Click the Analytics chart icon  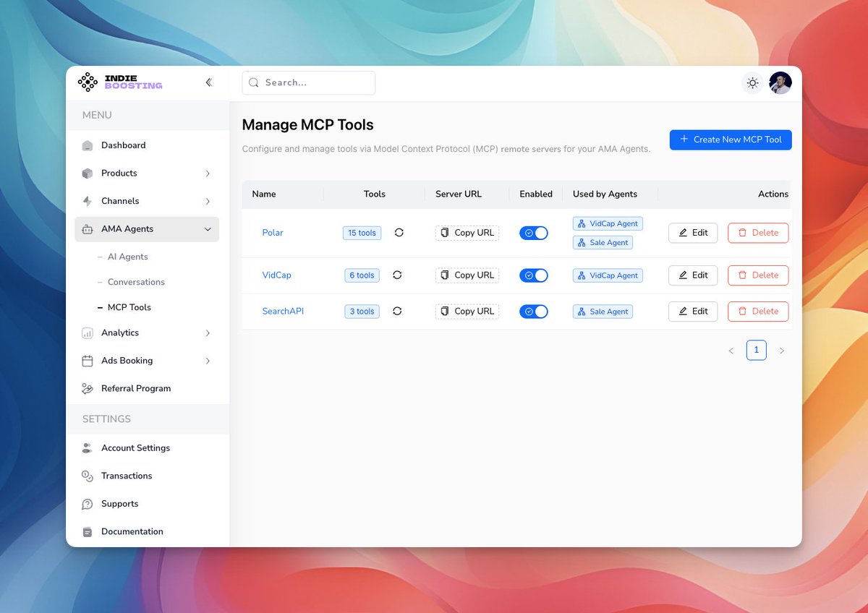[x=88, y=333]
